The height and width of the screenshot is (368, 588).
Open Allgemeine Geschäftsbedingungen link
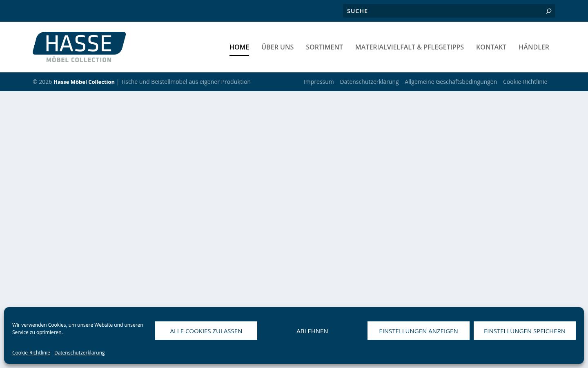coord(451,82)
